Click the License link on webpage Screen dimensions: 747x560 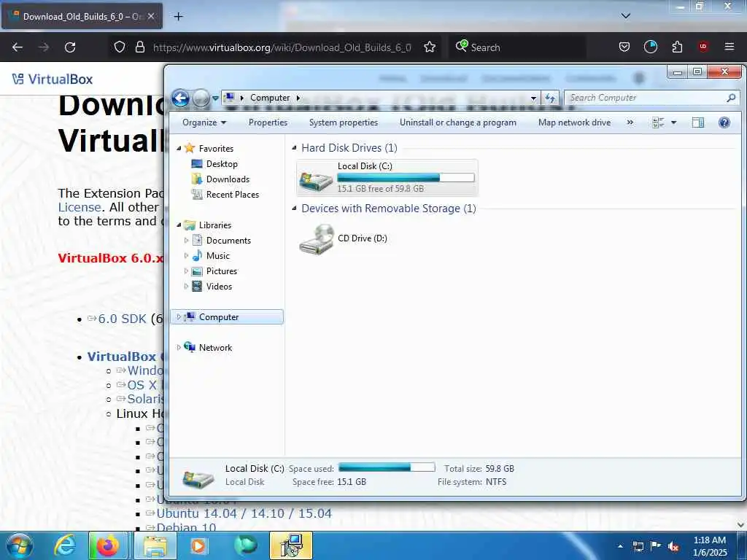pos(80,207)
